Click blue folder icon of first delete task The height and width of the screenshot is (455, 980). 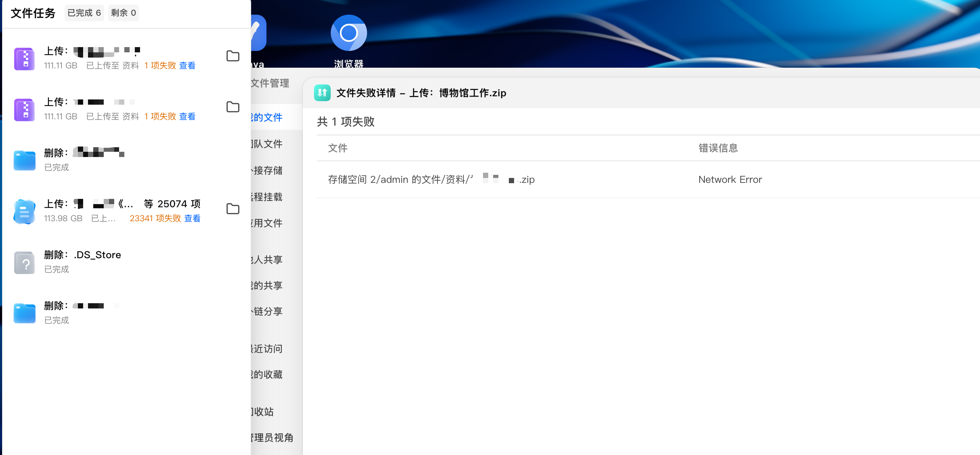click(24, 161)
